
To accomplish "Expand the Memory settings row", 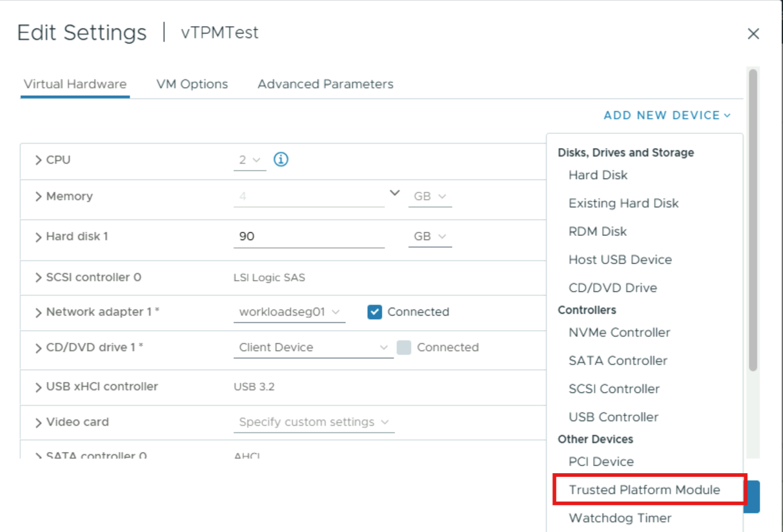I will tap(39, 197).
